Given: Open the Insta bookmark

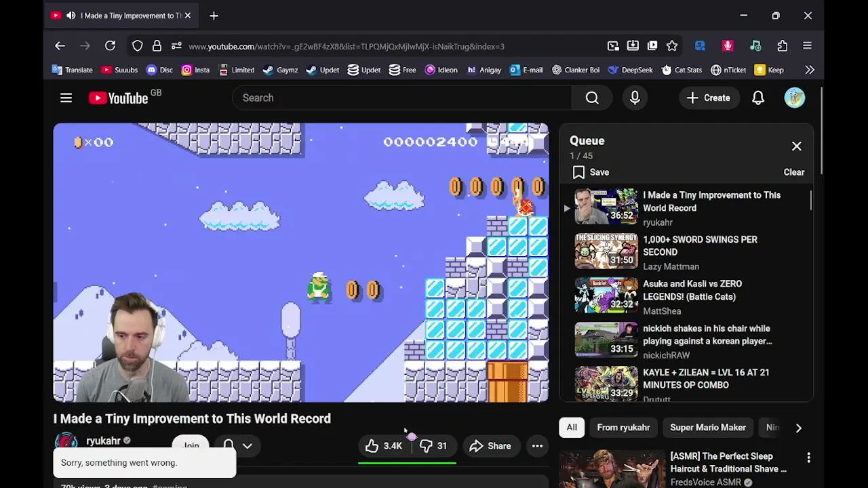Looking at the screenshot, I should [x=195, y=70].
